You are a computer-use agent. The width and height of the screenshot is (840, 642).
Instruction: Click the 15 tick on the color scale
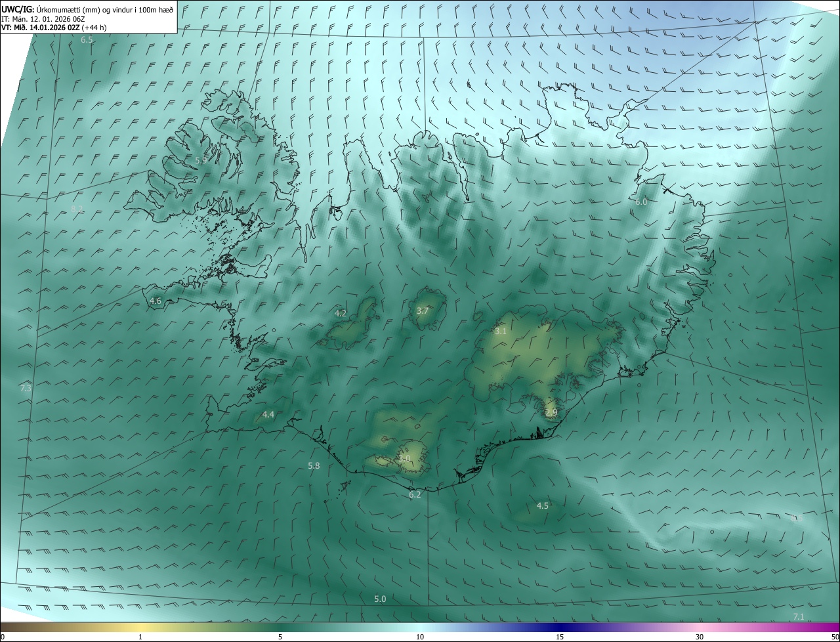pyautogui.click(x=560, y=637)
